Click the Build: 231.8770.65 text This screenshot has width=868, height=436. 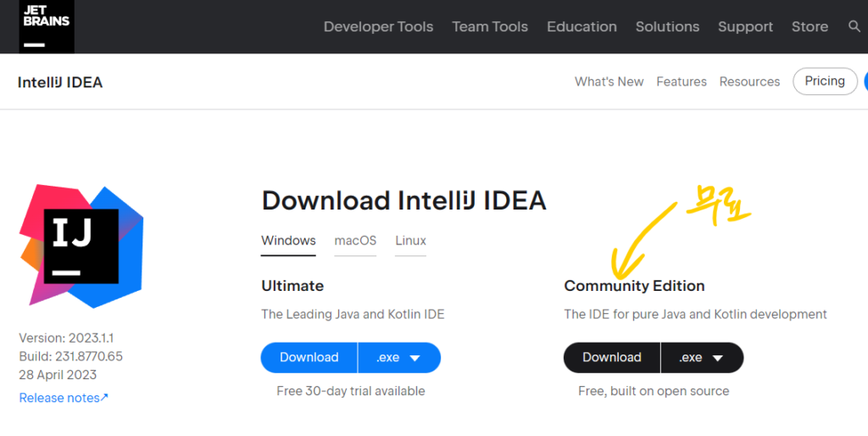click(x=71, y=356)
